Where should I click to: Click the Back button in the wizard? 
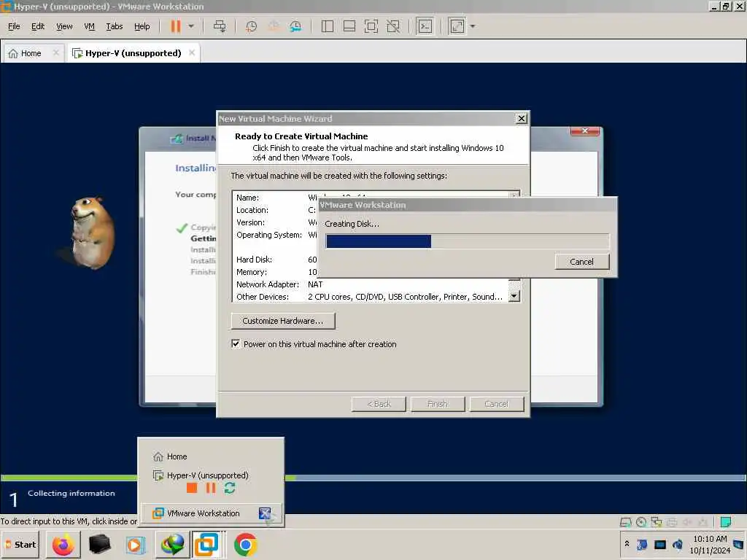pyautogui.click(x=379, y=404)
